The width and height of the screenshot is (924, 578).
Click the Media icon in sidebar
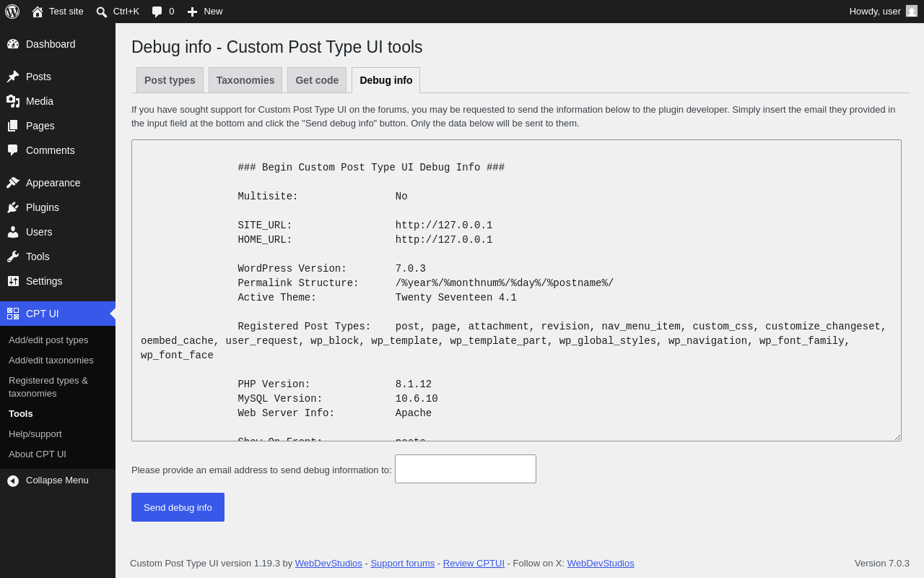click(13, 101)
